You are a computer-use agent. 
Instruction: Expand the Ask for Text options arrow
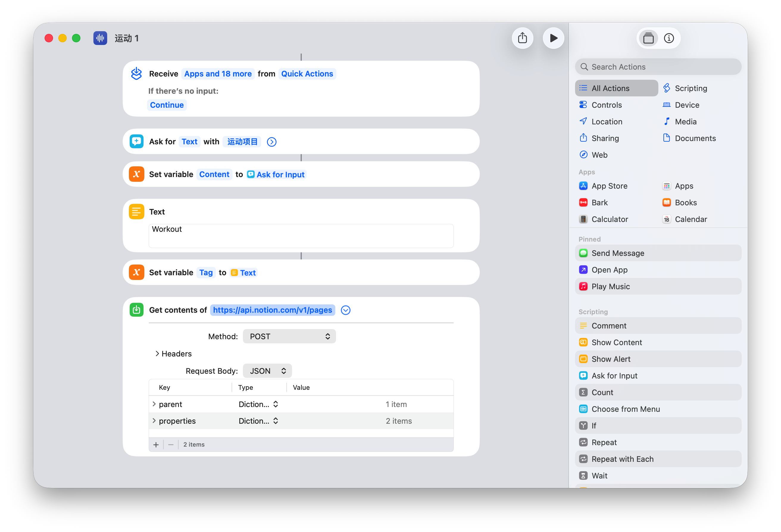(x=271, y=142)
